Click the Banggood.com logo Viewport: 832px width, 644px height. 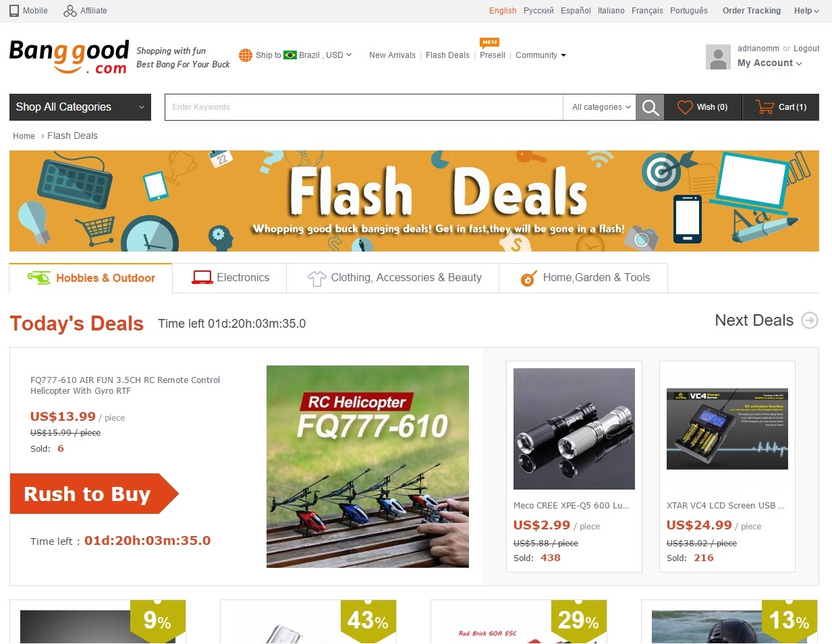(69, 57)
